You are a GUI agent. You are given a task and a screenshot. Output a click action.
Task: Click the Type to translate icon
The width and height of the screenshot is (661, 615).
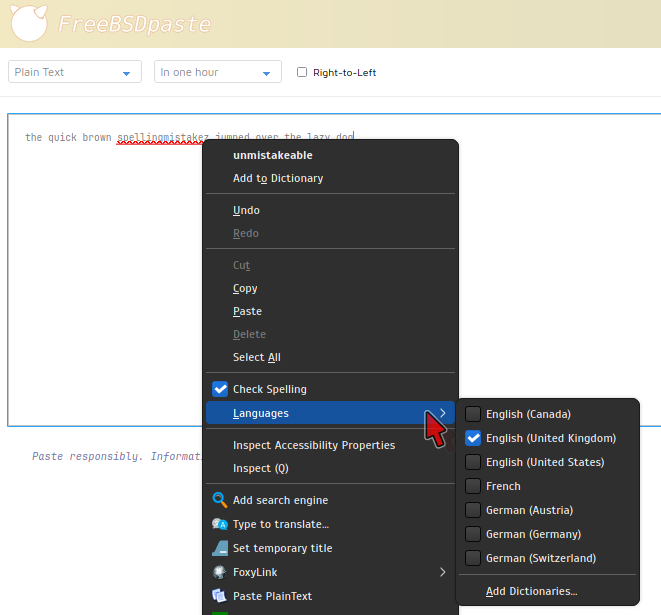(220, 524)
